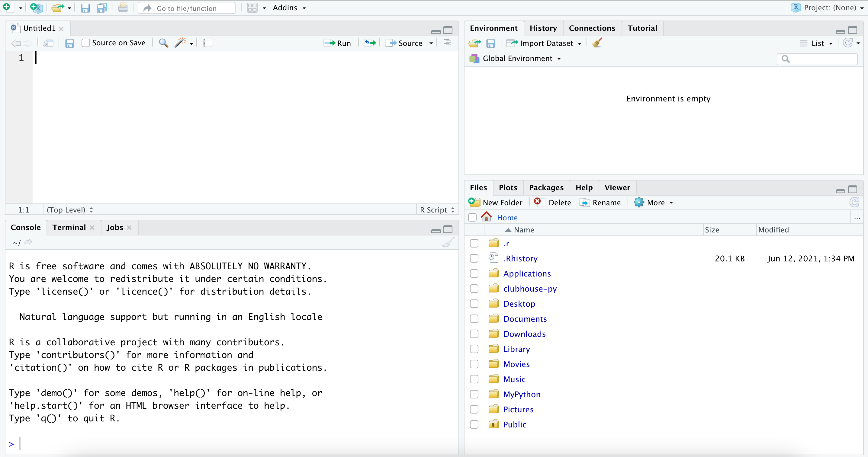Image resolution: width=868 pixels, height=457 pixels.
Task: Run the current line of code
Action: tap(337, 43)
